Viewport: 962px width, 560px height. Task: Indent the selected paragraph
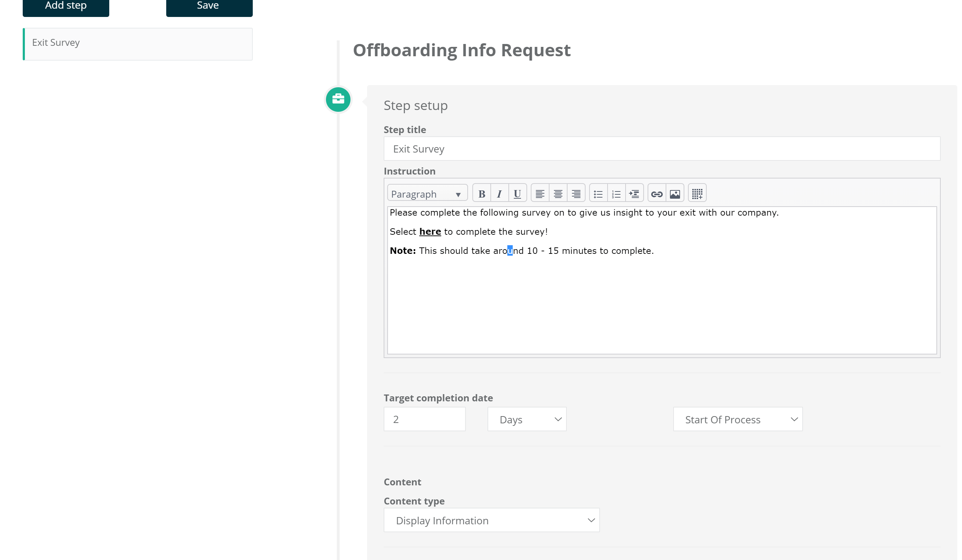[x=634, y=194]
